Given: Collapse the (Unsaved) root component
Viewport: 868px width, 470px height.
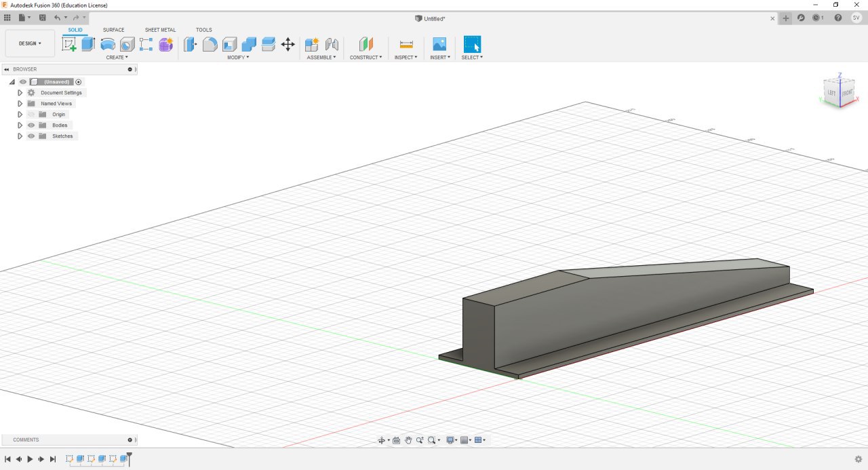Looking at the screenshot, I should coord(12,82).
